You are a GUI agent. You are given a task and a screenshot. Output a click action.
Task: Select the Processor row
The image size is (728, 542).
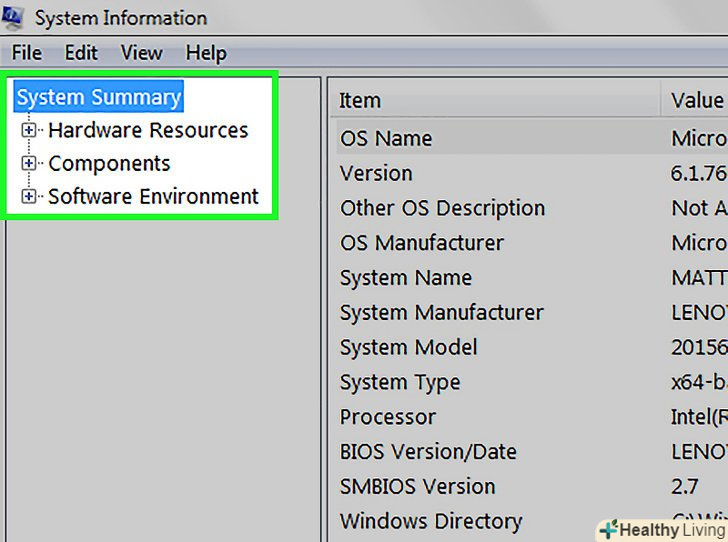point(532,417)
